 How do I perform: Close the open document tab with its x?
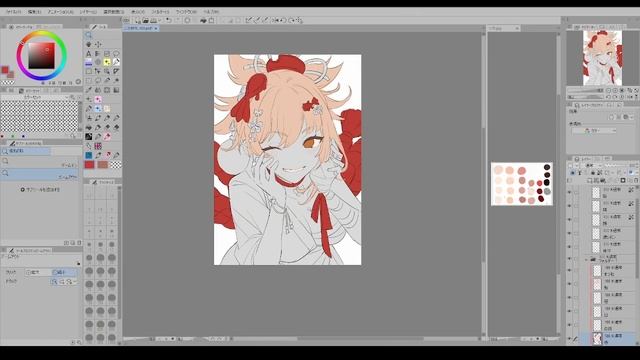(x=156, y=28)
